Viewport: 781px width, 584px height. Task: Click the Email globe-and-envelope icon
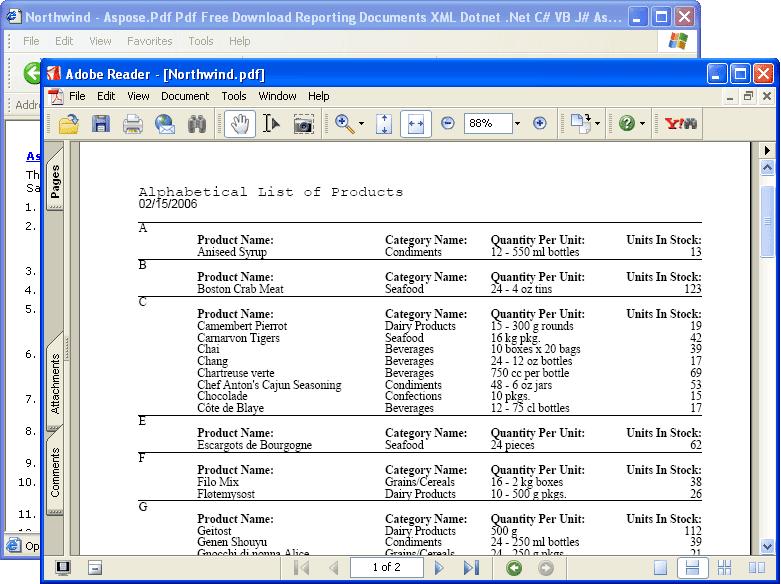165,124
